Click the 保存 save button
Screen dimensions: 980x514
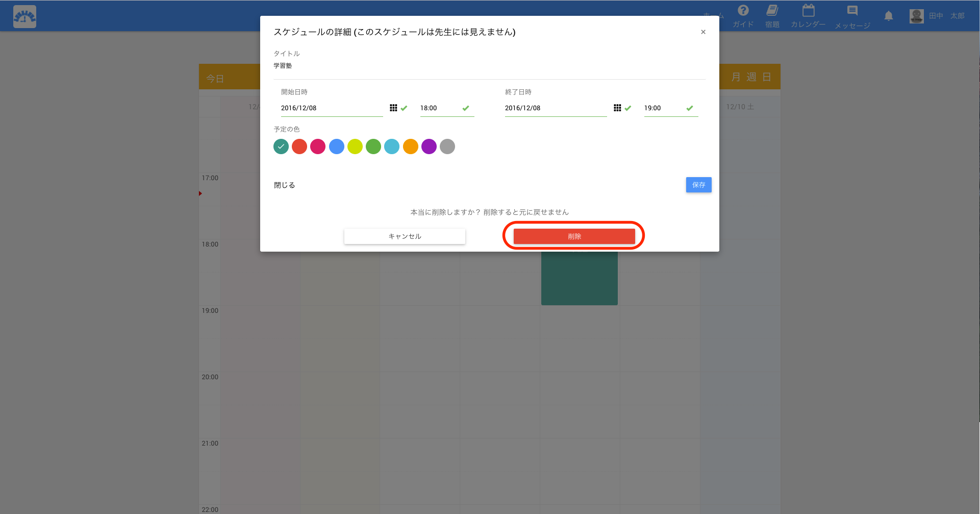click(699, 185)
